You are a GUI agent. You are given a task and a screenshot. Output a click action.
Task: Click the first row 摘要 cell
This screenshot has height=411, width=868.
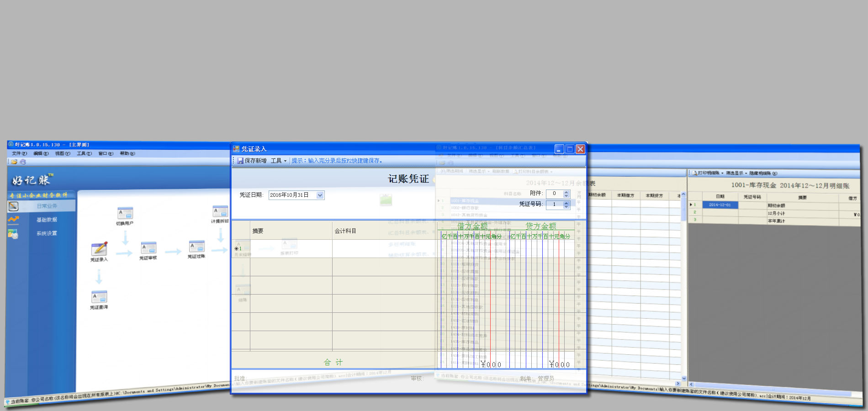pos(291,249)
